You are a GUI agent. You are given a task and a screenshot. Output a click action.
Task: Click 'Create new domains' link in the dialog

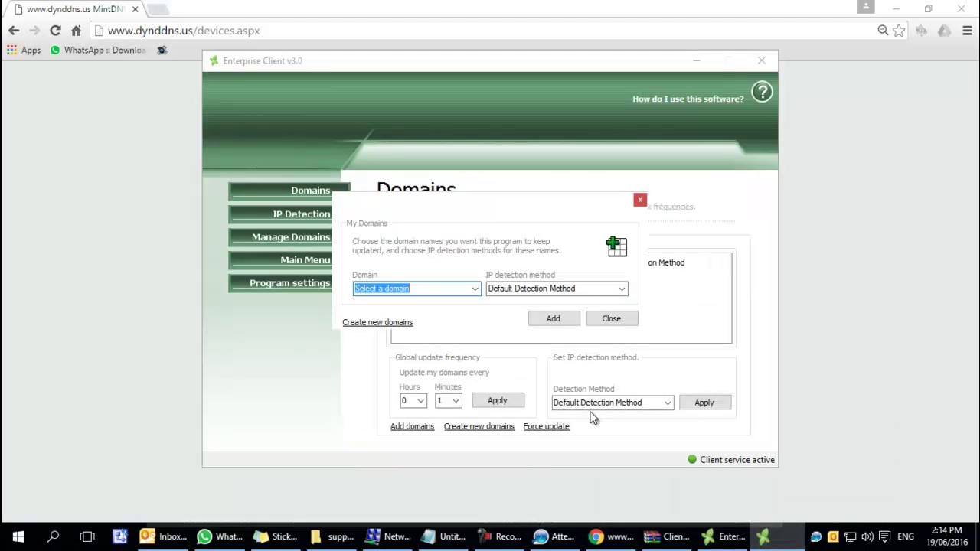(377, 322)
